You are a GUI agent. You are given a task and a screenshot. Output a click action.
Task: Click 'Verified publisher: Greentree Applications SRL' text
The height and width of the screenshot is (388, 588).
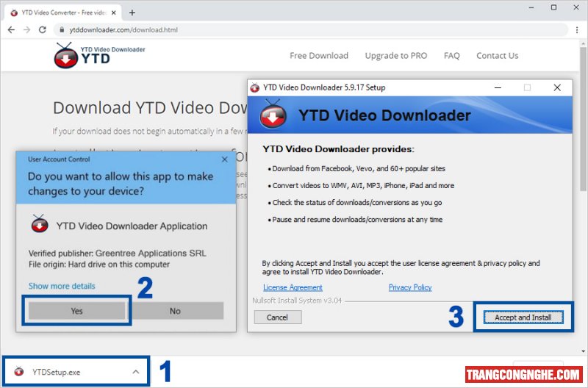[118, 254]
